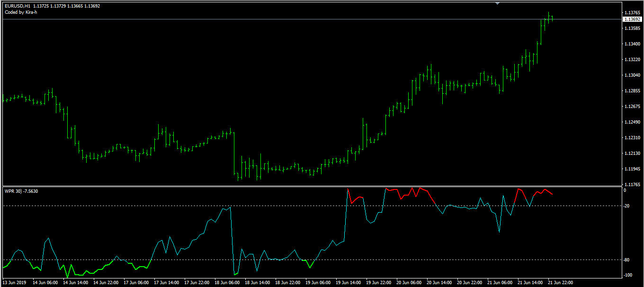Click the -20 level label on WPR scale
Image resolution: width=644 pixels, height=287 pixels.
pos(627,206)
